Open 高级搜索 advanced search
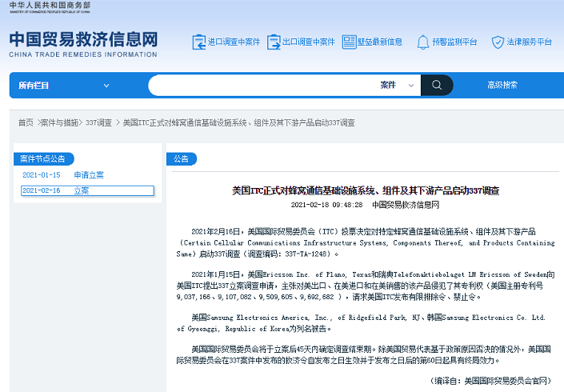The width and height of the screenshot is (564, 392). pyautogui.click(x=502, y=86)
